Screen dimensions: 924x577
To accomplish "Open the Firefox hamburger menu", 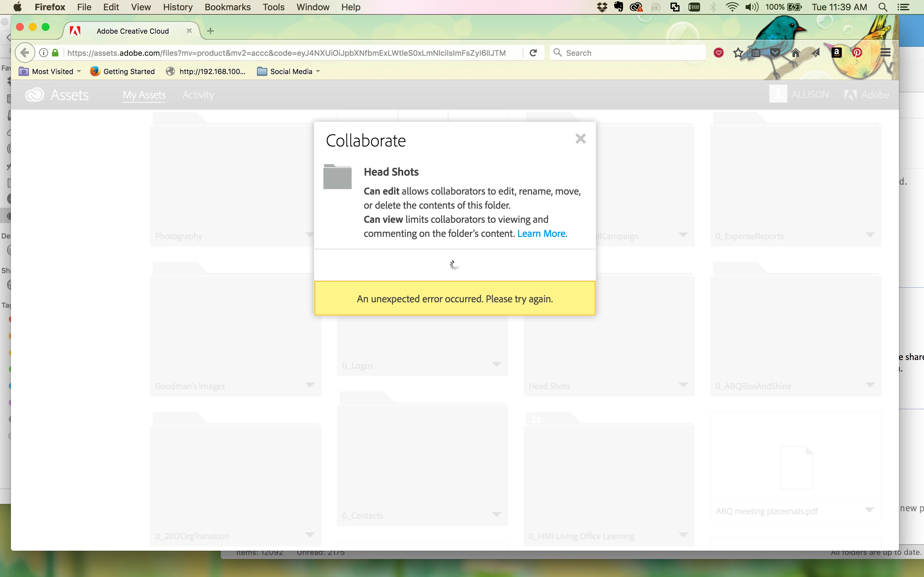I will 886,53.
